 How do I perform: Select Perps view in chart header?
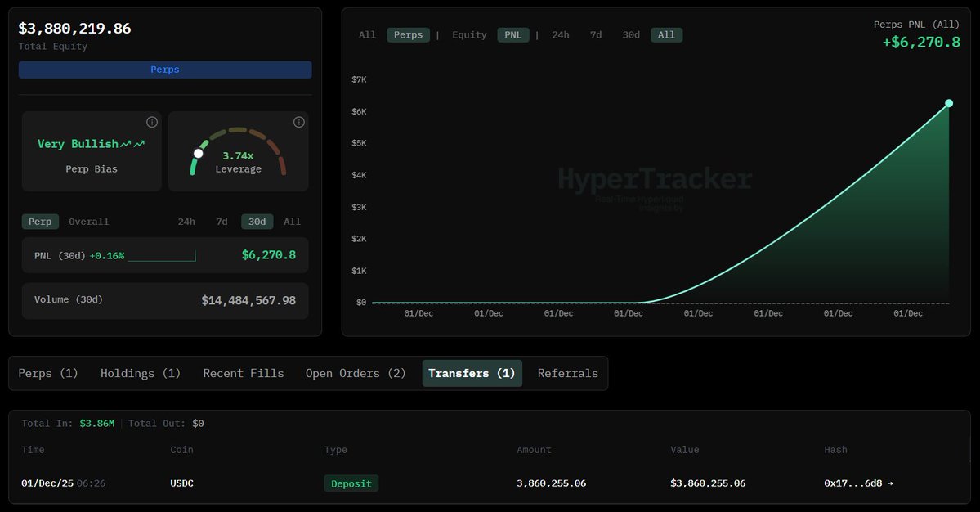coord(408,34)
